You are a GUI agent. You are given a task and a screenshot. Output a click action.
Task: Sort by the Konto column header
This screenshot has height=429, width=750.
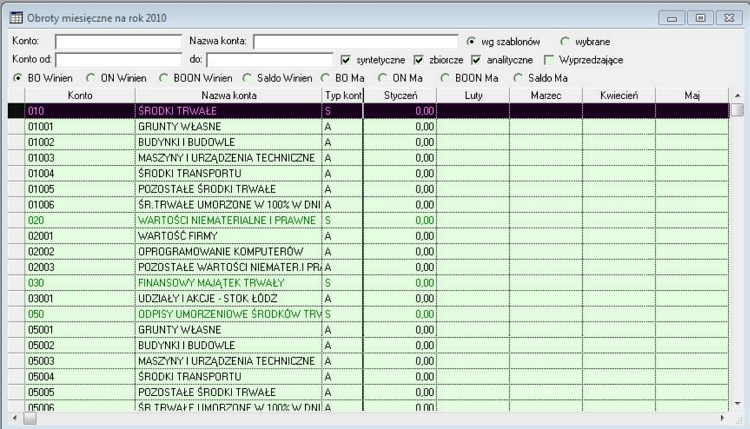(80, 95)
